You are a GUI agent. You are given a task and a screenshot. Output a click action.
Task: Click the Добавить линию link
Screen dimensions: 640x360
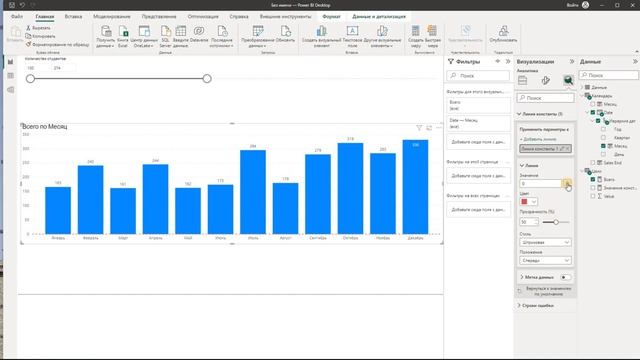[538, 139]
